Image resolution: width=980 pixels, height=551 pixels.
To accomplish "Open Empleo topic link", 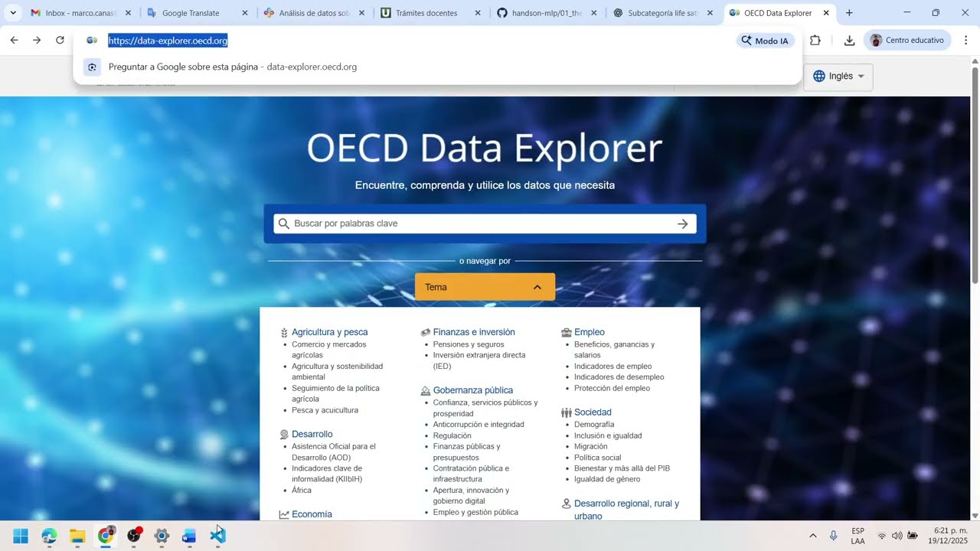I will (590, 332).
